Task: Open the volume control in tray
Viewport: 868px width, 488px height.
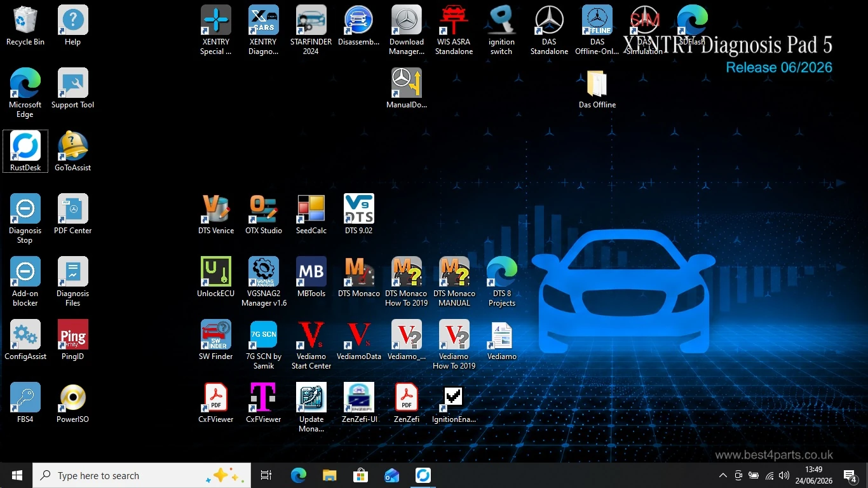Action: [x=784, y=475]
